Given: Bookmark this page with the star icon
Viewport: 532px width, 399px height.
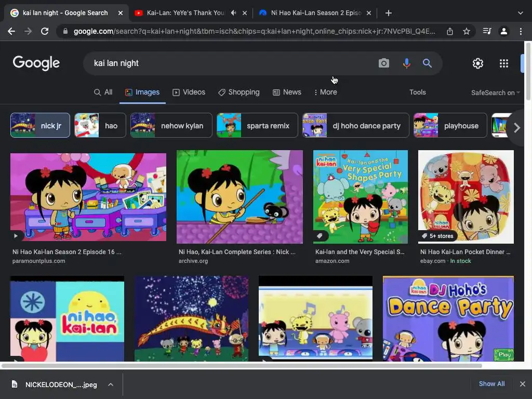Looking at the screenshot, I should point(467,31).
